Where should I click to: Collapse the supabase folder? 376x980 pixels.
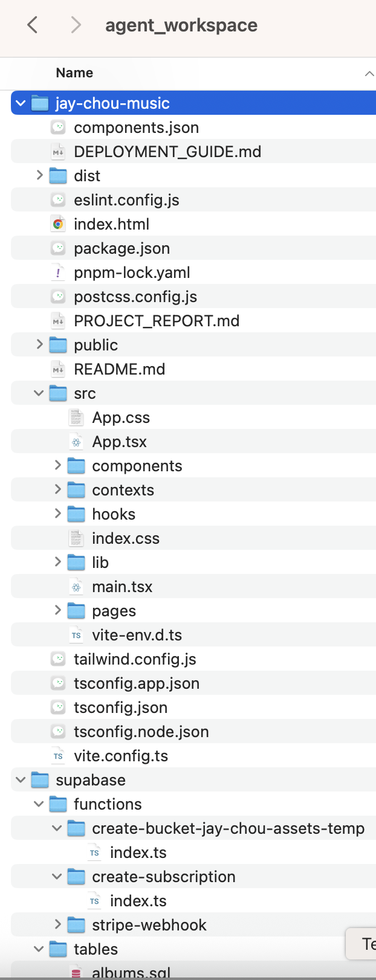coord(21,780)
